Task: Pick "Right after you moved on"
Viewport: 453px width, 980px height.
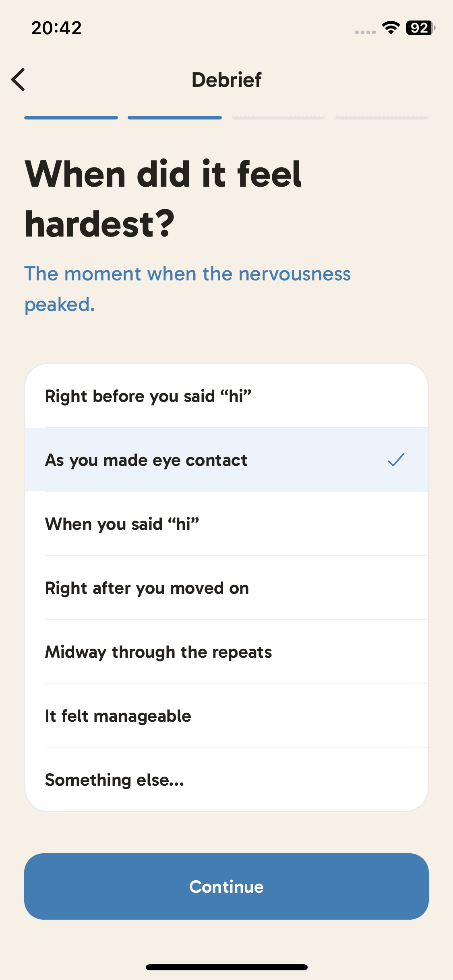Action: pos(226,588)
